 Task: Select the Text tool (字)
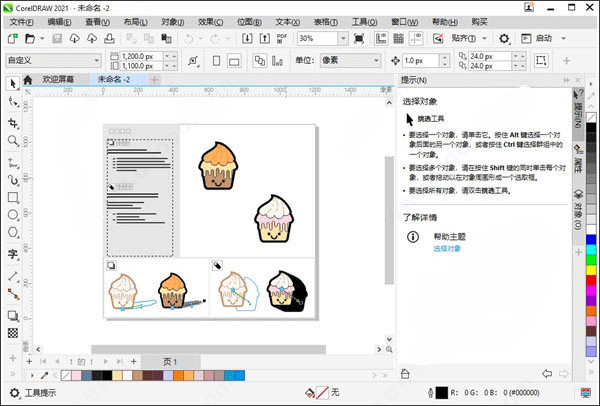[13, 254]
